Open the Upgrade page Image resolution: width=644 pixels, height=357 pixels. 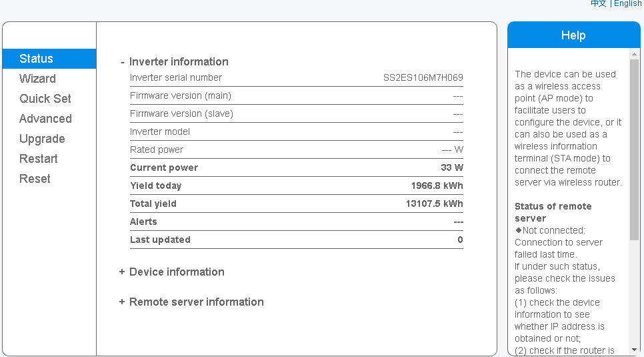point(42,139)
